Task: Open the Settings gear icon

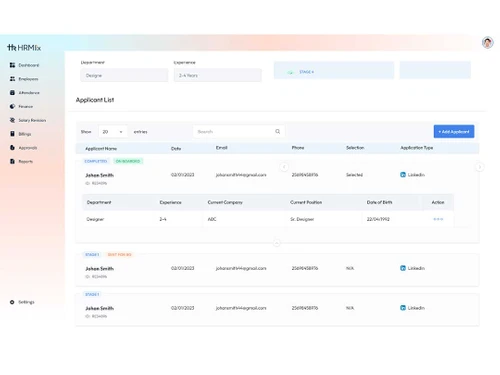Action: pos(12,302)
